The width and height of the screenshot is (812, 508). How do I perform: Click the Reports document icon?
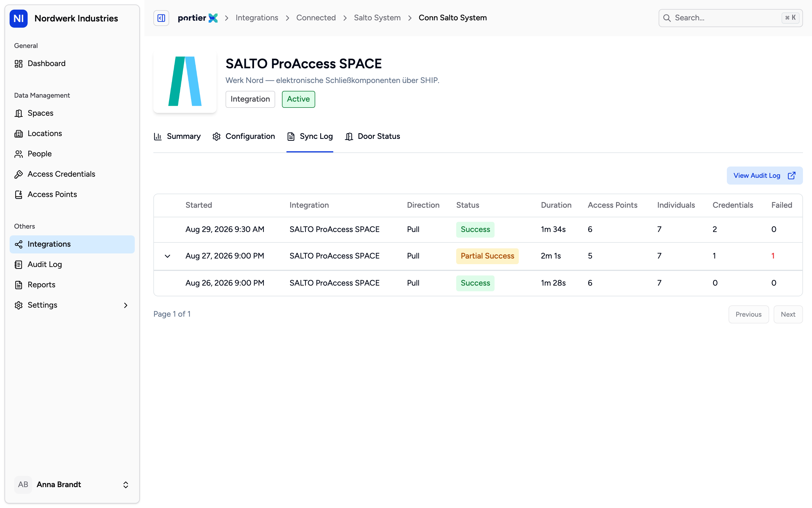pyautogui.click(x=18, y=285)
